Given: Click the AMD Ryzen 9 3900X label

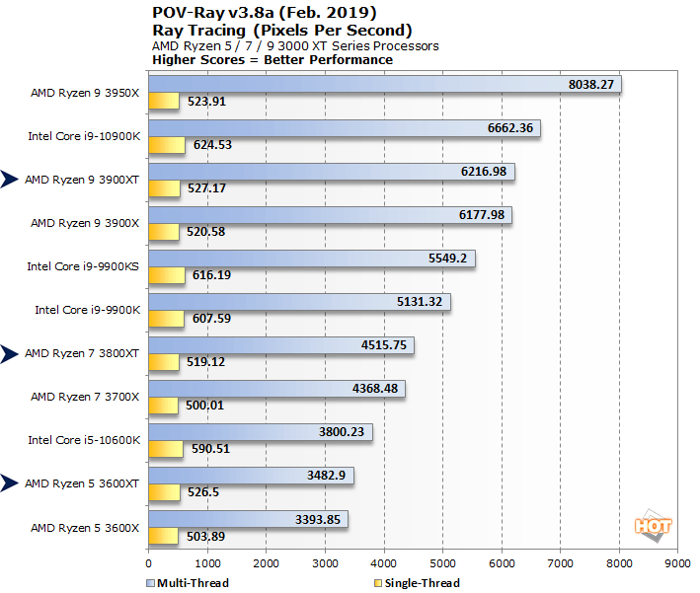Looking at the screenshot, I should click(85, 223).
